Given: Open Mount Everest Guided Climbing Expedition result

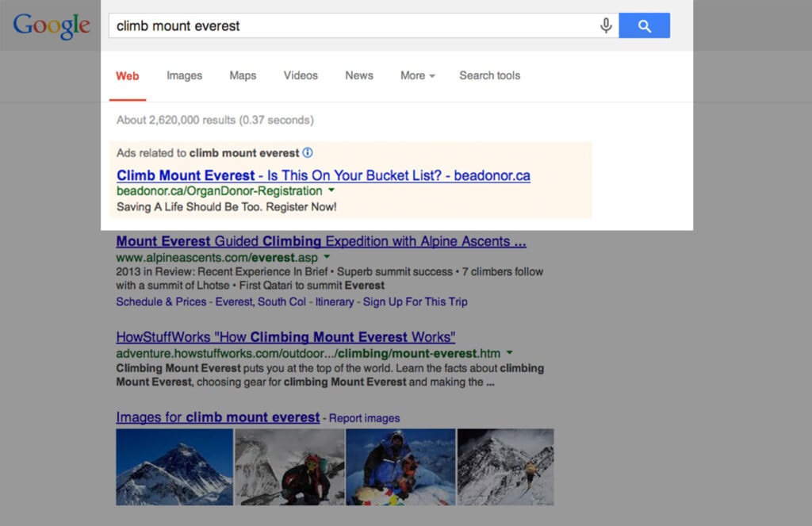Looking at the screenshot, I should (x=321, y=241).
